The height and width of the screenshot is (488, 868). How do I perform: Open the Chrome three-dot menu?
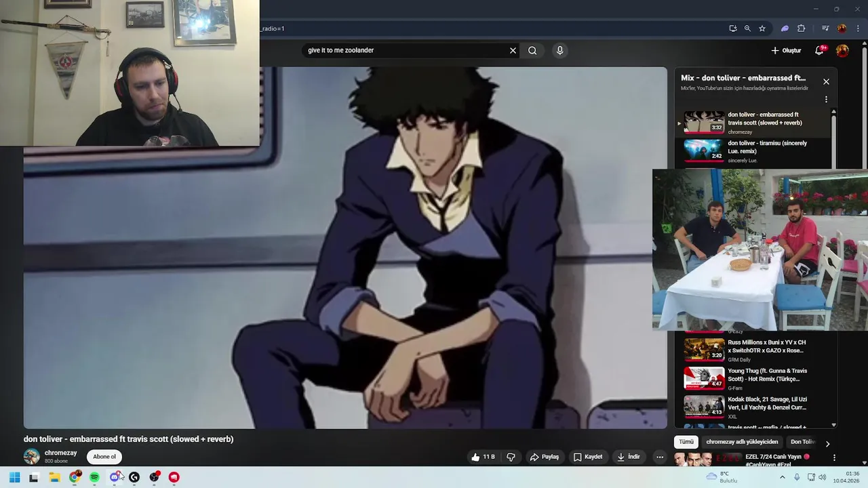pyautogui.click(x=858, y=28)
